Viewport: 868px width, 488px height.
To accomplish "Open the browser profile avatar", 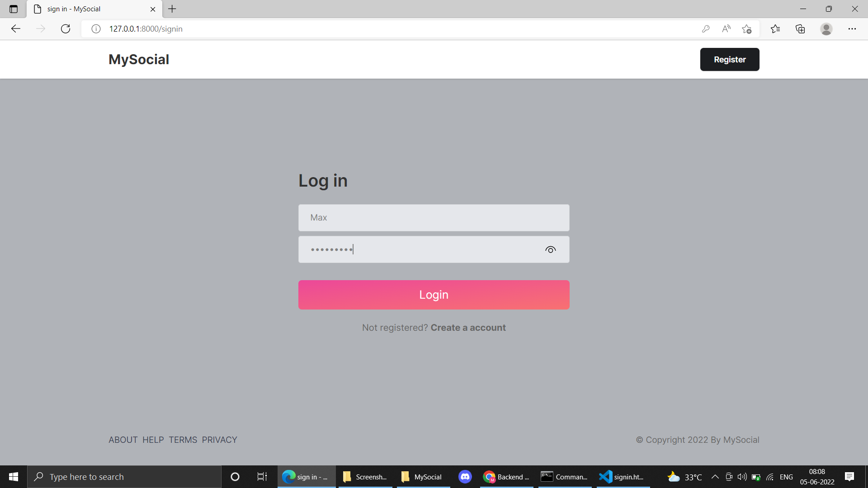I will coord(826,29).
